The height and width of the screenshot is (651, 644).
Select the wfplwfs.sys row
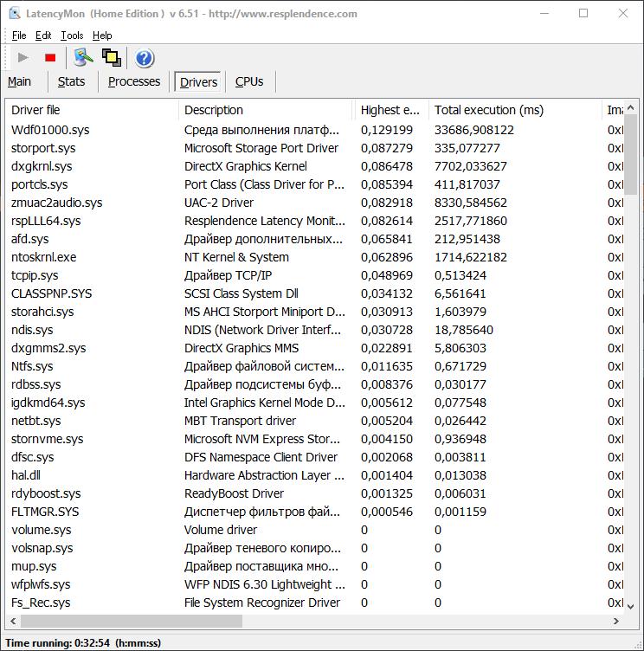click(x=314, y=584)
